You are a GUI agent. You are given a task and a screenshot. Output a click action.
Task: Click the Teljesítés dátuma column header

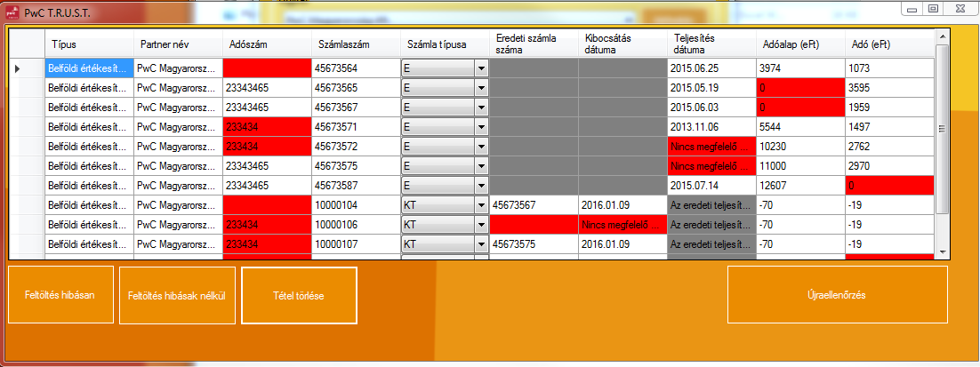coord(711,44)
